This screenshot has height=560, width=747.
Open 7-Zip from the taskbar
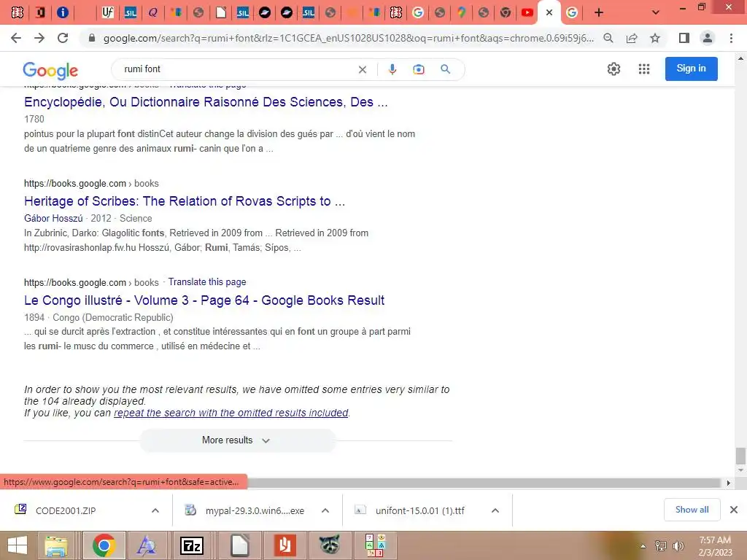pyautogui.click(x=192, y=545)
